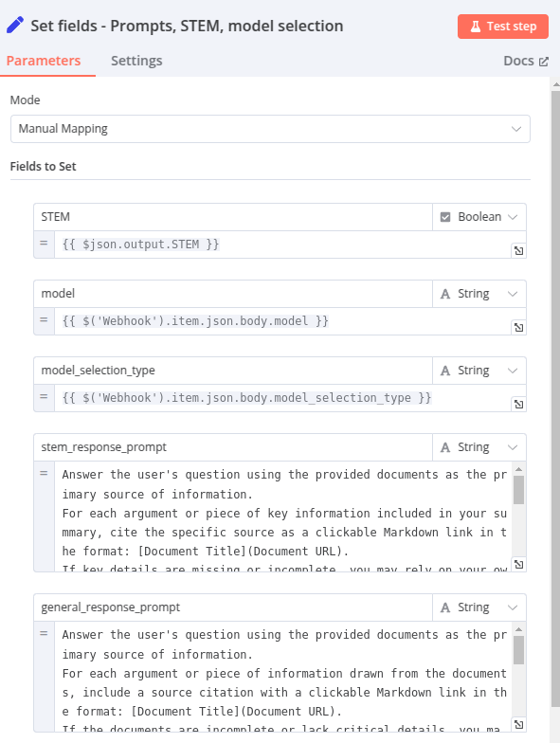This screenshot has height=743, width=560.
Task: Click scroll-up arrow of stem_response_prompt textarea
Action: tap(519, 469)
